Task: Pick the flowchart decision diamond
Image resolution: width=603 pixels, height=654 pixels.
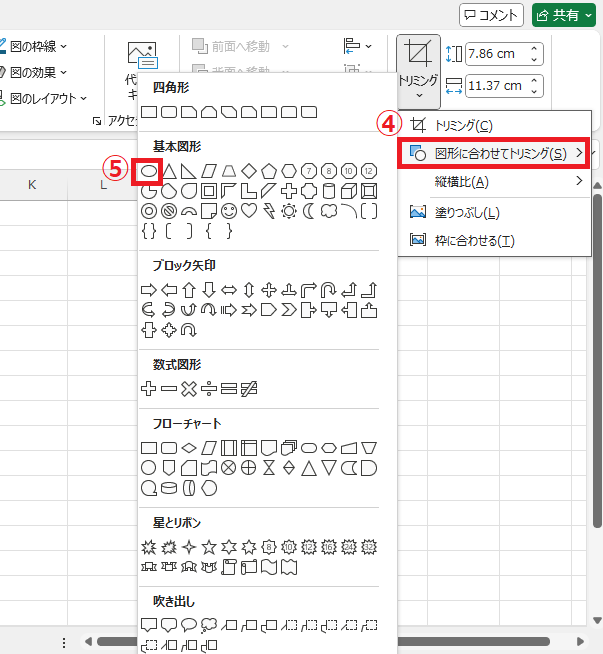Action: click(x=189, y=448)
